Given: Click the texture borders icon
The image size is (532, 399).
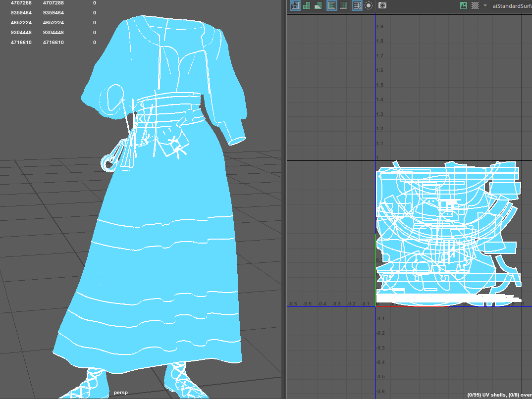Looking at the screenshot, I should 331,5.
